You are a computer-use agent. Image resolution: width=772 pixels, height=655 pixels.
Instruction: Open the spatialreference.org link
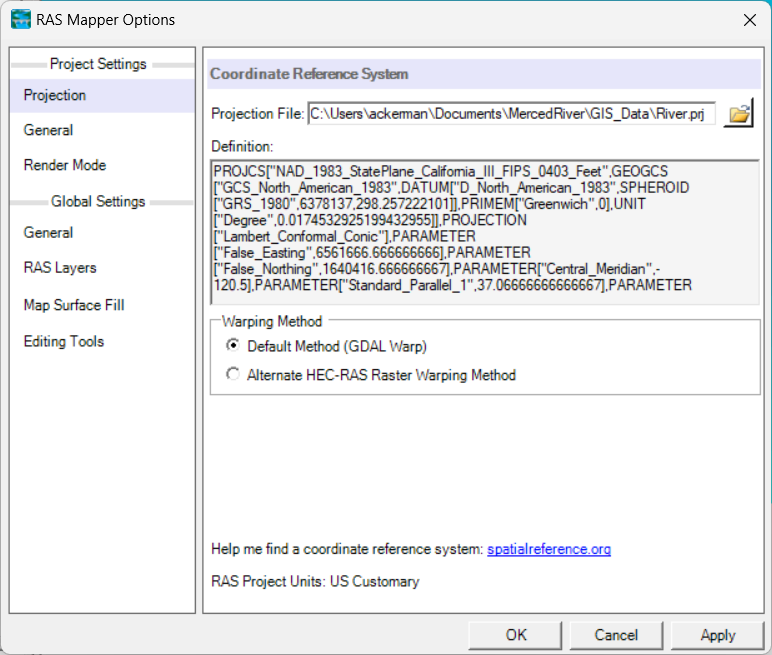coord(548,550)
